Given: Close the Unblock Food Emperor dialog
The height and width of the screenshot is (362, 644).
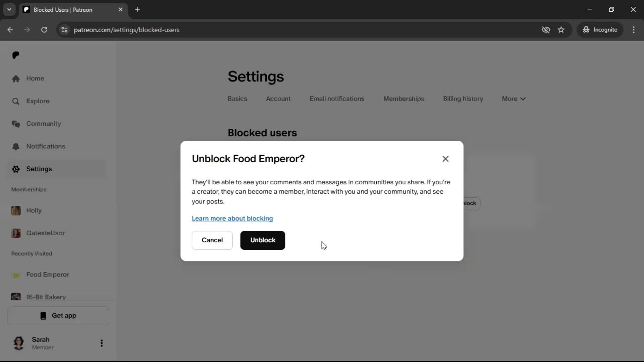Looking at the screenshot, I should (445, 159).
